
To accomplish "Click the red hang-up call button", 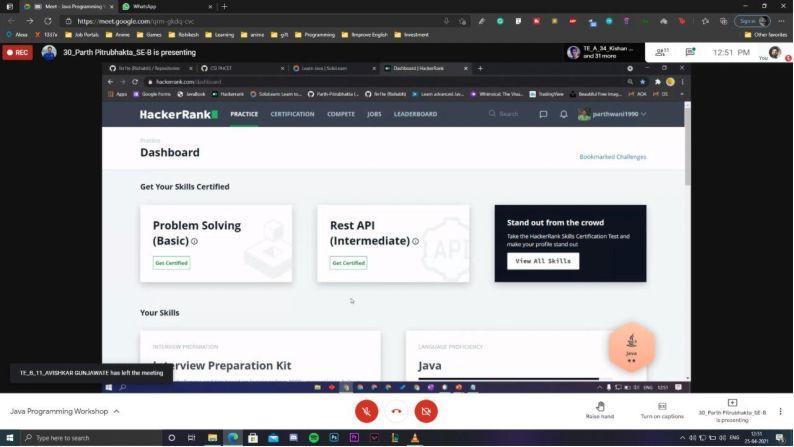I will pyautogui.click(x=396, y=411).
